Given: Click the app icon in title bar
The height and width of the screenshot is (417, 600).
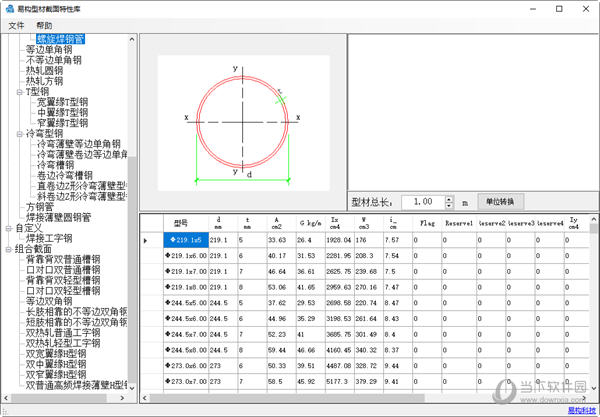Looking at the screenshot, I should 9,8.
